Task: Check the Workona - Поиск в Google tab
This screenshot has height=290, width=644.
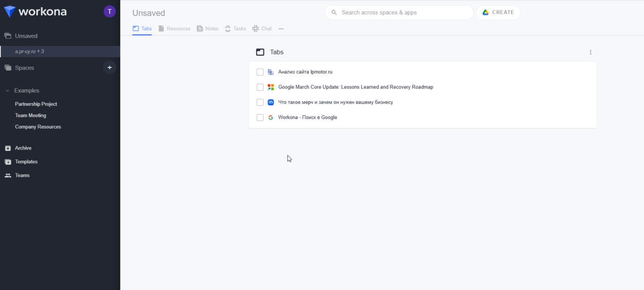Action: click(260, 118)
